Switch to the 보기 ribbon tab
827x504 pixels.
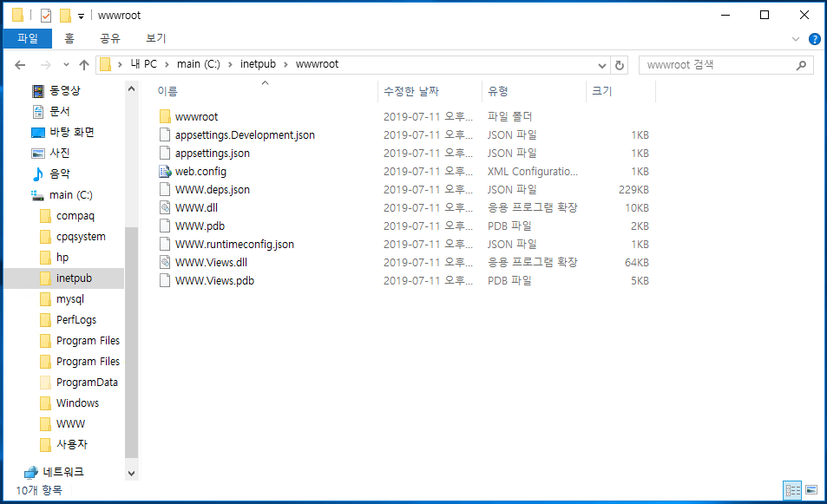[155, 38]
